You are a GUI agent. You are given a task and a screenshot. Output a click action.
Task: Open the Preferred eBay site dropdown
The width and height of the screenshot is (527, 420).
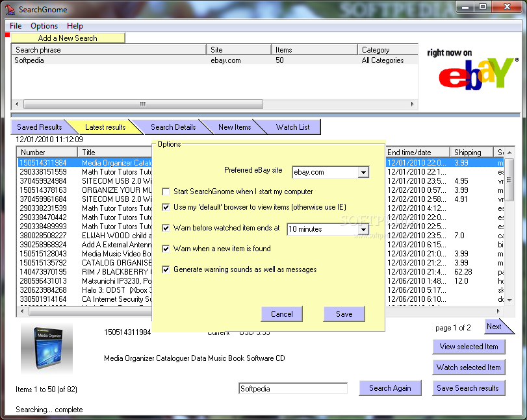[x=363, y=172]
